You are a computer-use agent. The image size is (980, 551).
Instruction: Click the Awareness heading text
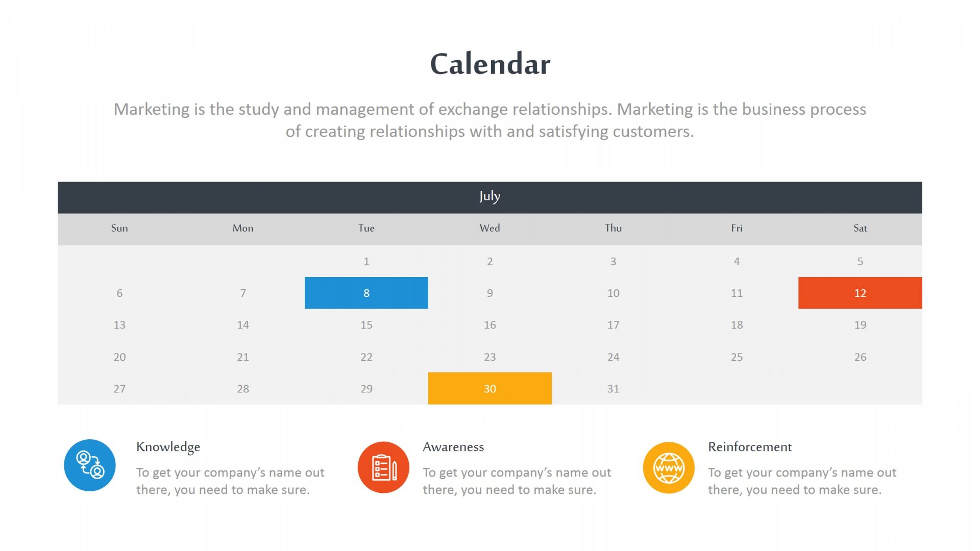click(x=453, y=447)
